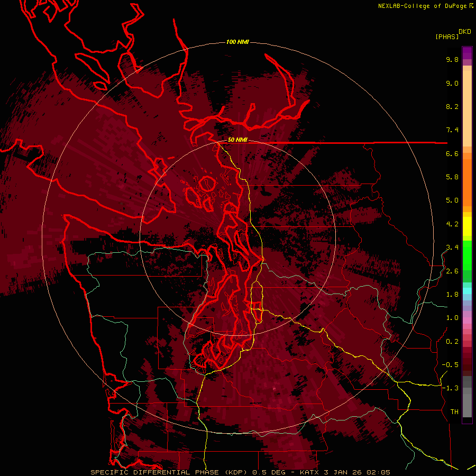Click the 100 NMI range ring label

click(x=237, y=42)
